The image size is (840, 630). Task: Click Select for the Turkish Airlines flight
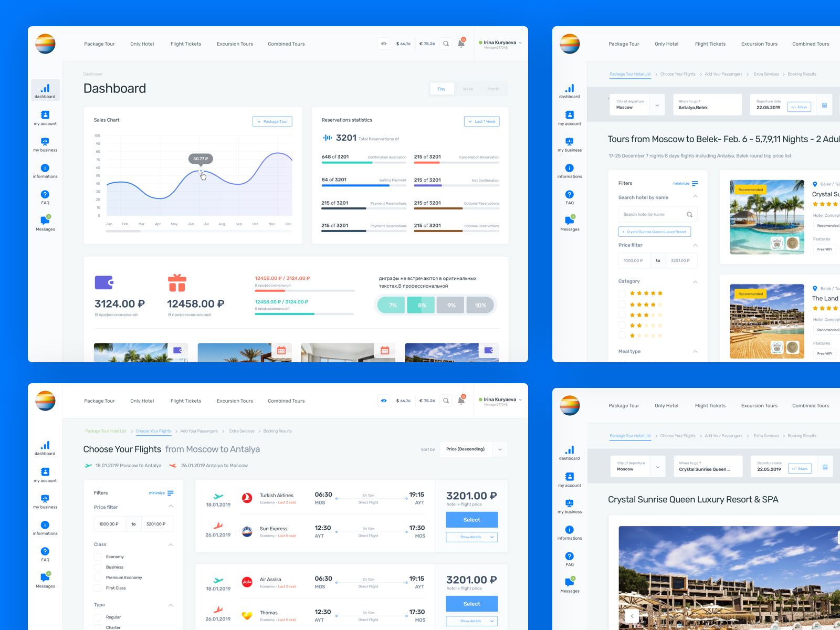(471, 520)
